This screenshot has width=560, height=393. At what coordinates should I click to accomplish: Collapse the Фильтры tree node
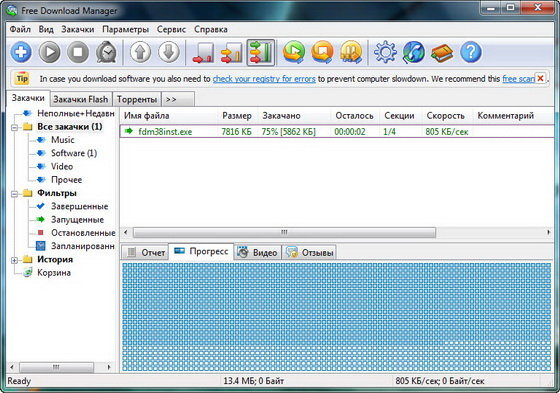pos(14,194)
